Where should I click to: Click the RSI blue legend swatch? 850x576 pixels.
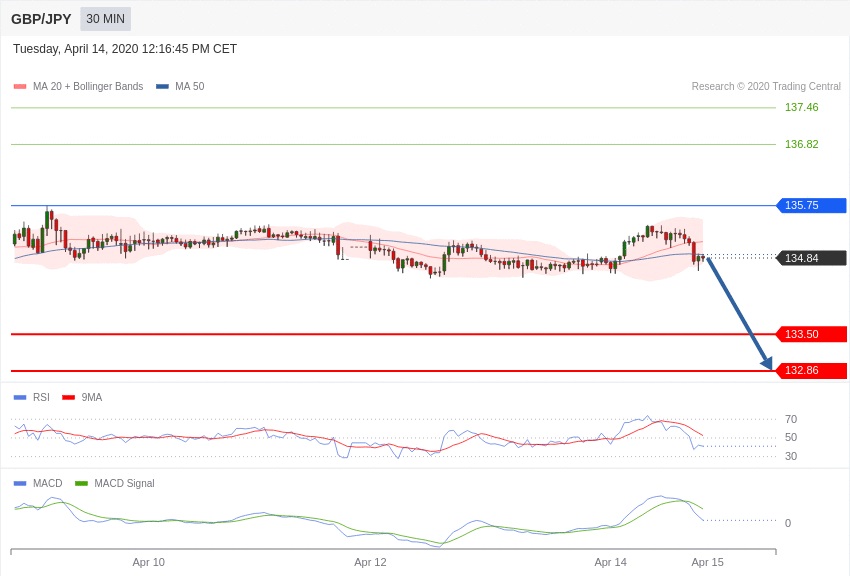[20, 397]
